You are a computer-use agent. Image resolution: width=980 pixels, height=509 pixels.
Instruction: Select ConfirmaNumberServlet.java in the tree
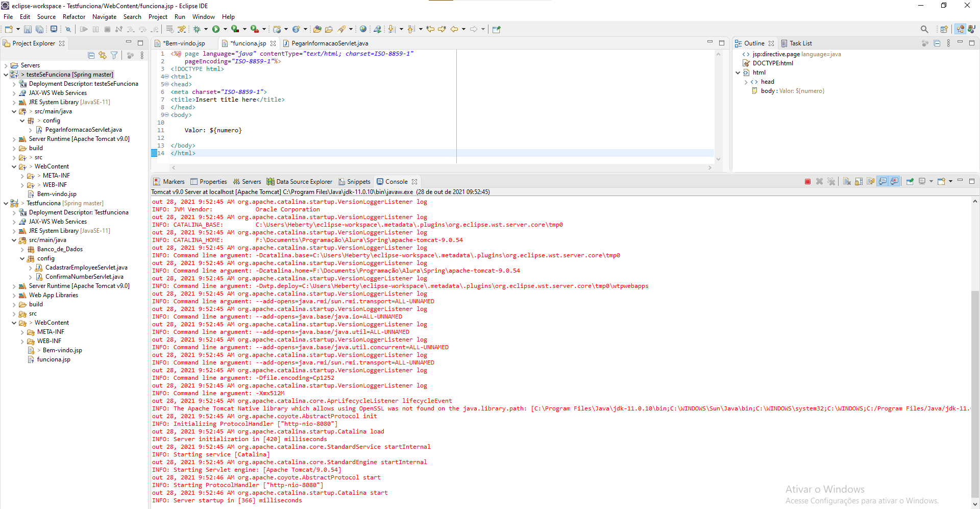click(x=84, y=277)
